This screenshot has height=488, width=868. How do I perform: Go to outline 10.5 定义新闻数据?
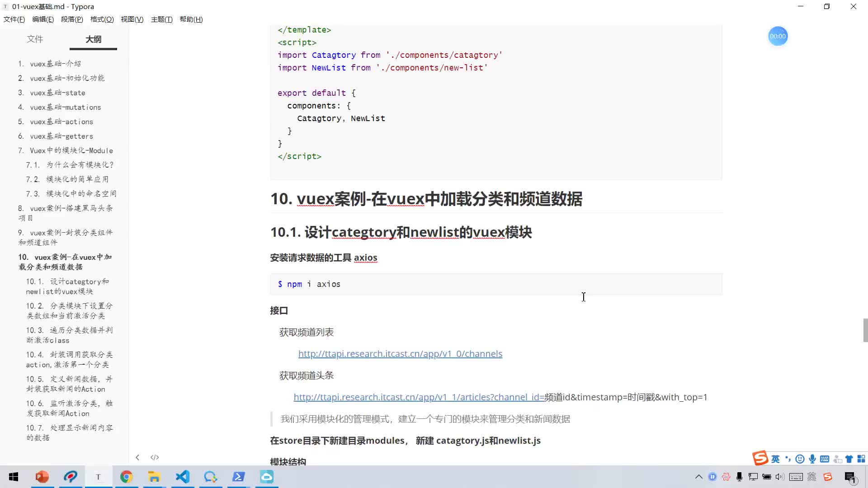click(69, 384)
